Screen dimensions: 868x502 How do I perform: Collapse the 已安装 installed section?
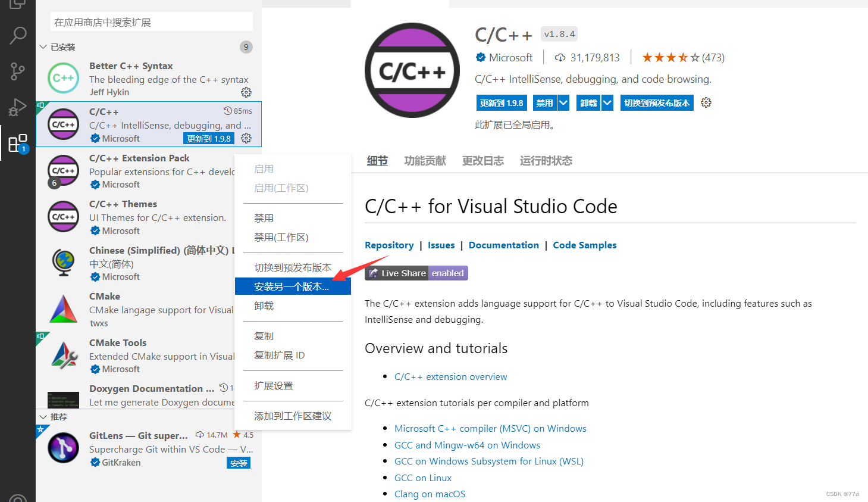pyautogui.click(x=43, y=47)
